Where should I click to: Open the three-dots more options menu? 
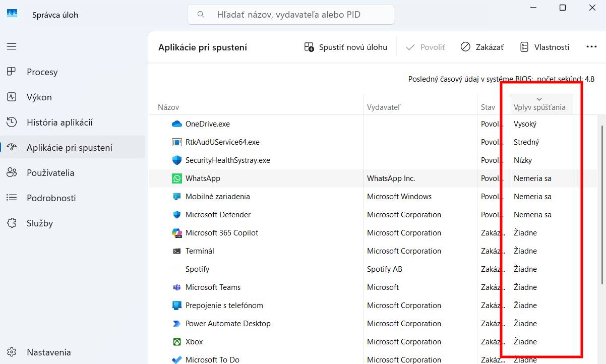[x=591, y=47]
